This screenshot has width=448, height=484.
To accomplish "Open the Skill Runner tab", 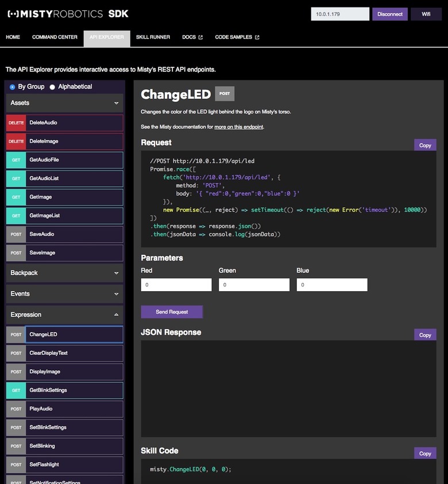I will [x=153, y=37].
